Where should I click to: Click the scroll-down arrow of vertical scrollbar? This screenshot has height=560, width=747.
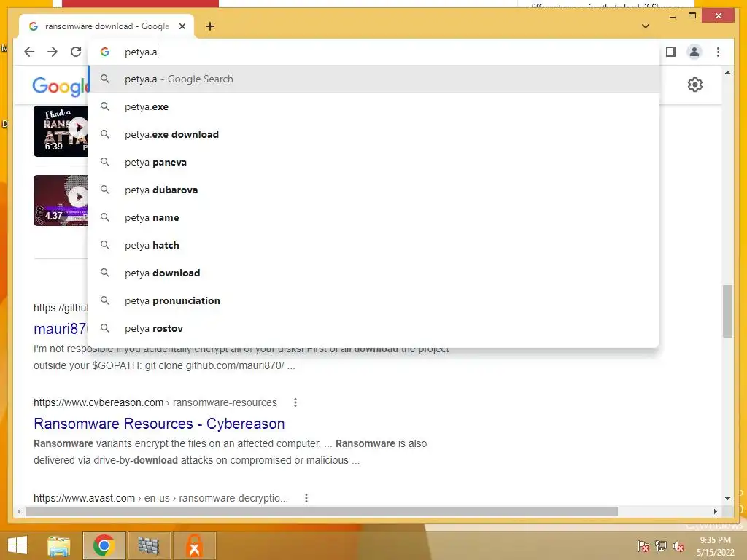point(727,499)
